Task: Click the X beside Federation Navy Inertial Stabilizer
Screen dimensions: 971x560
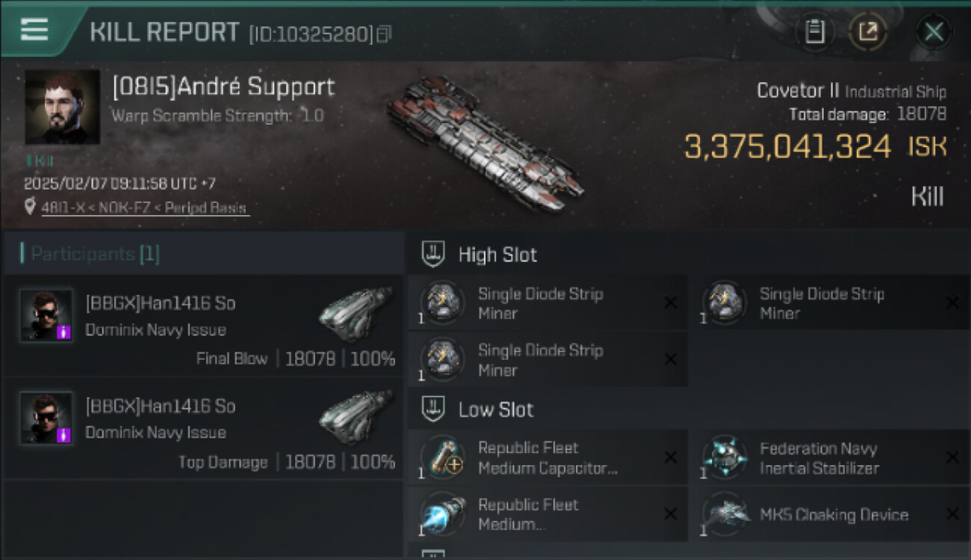Action: (952, 458)
